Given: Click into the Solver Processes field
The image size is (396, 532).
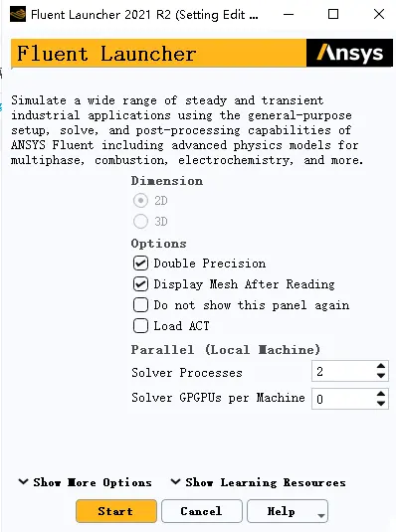Looking at the screenshot, I should coord(343,371).
